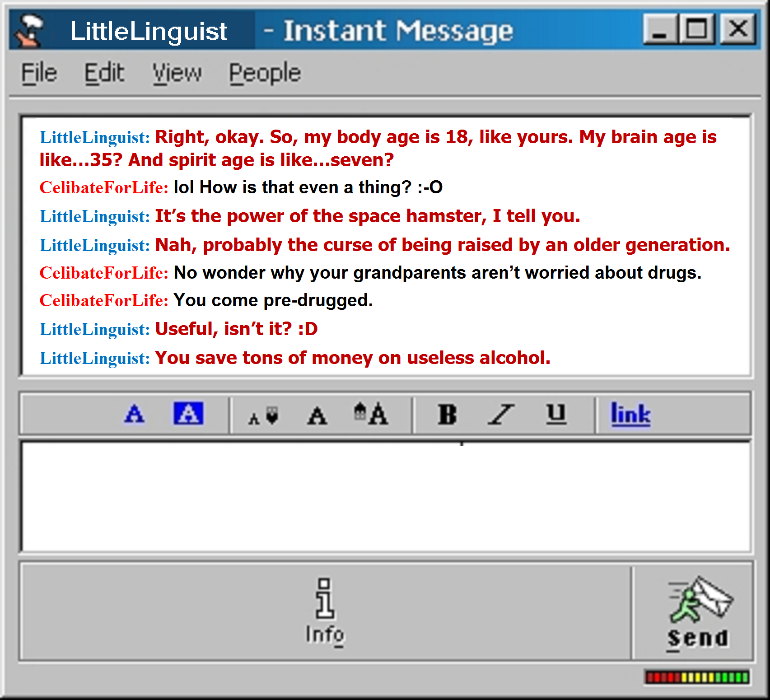Click the LittleLinguist title bar name

149,31
